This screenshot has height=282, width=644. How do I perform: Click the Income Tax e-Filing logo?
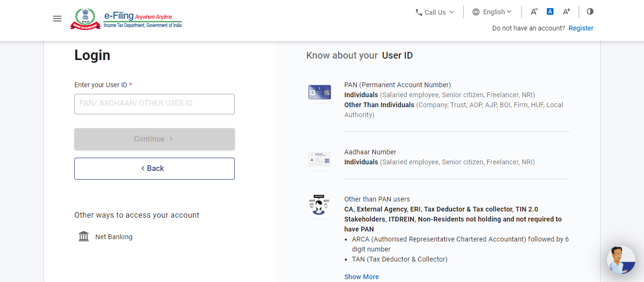126,19
